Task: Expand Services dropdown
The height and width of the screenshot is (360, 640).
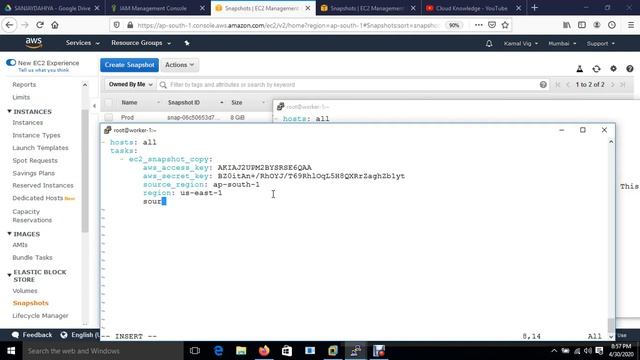Action: point(82,43)
